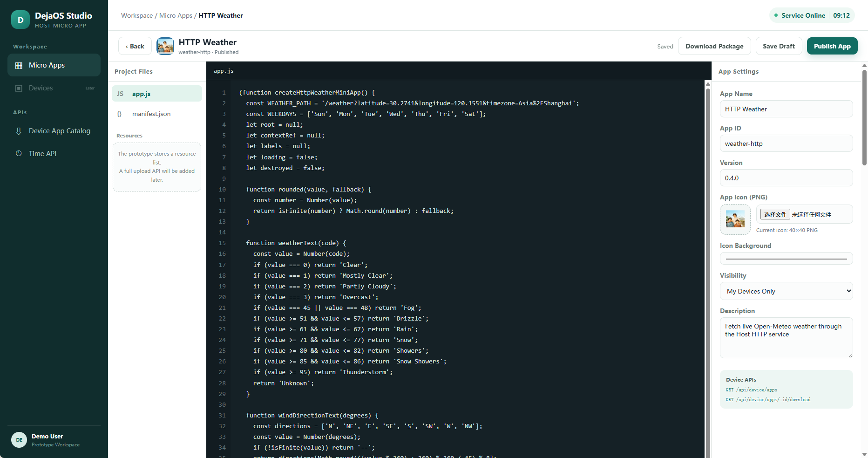
Task: Click the 'Saved' status text
Action: click(x=665, y=46)
